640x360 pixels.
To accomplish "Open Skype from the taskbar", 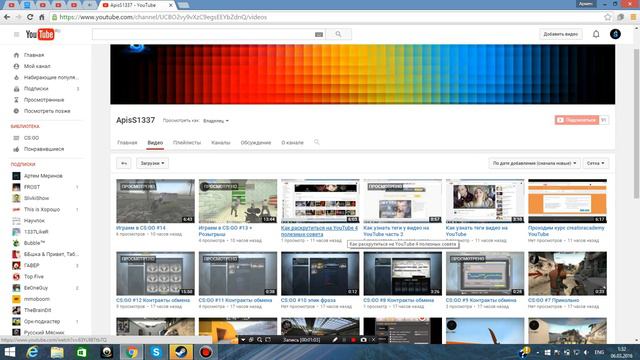I will pyautogui.click(x=156, y=352).
